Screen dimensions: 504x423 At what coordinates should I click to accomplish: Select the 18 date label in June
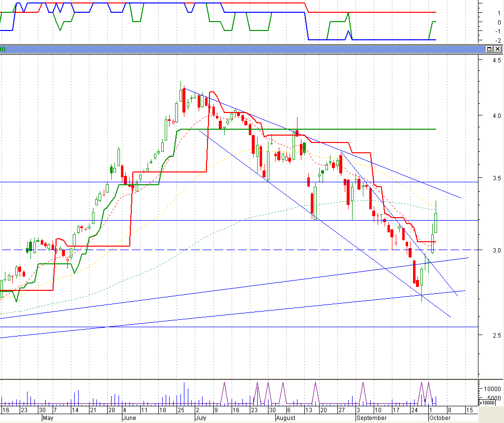click(x=163, y=410)
